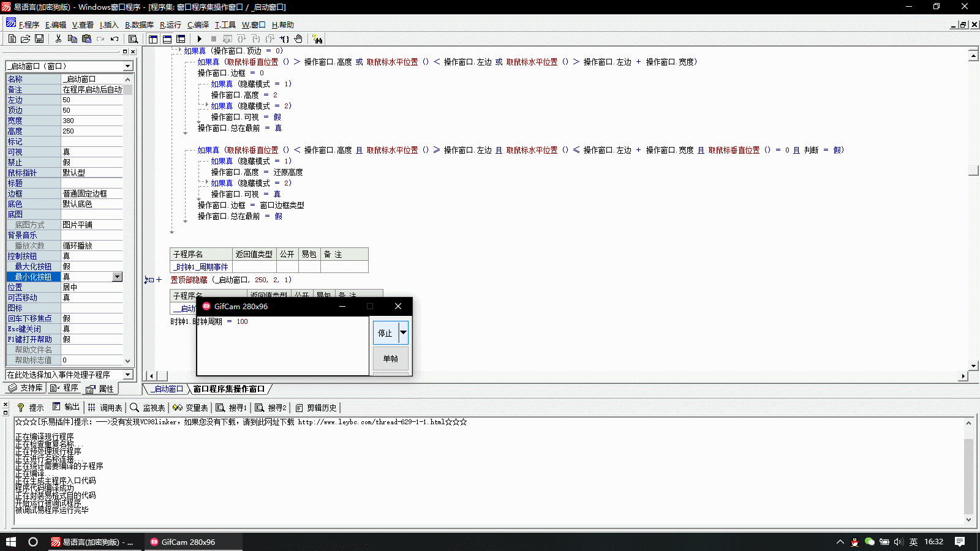Screen dimensions: 980x551
Task: Open the R.运行 menu
Action: tap(170, 24)
